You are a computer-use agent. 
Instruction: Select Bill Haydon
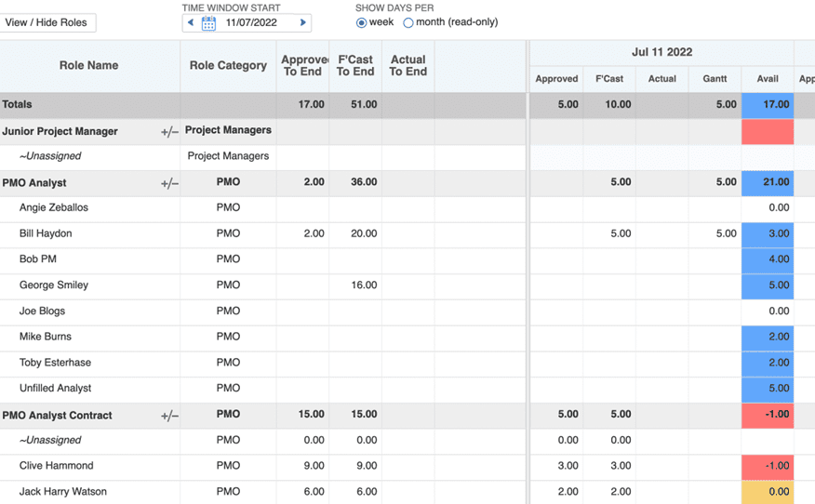[46, 233]
